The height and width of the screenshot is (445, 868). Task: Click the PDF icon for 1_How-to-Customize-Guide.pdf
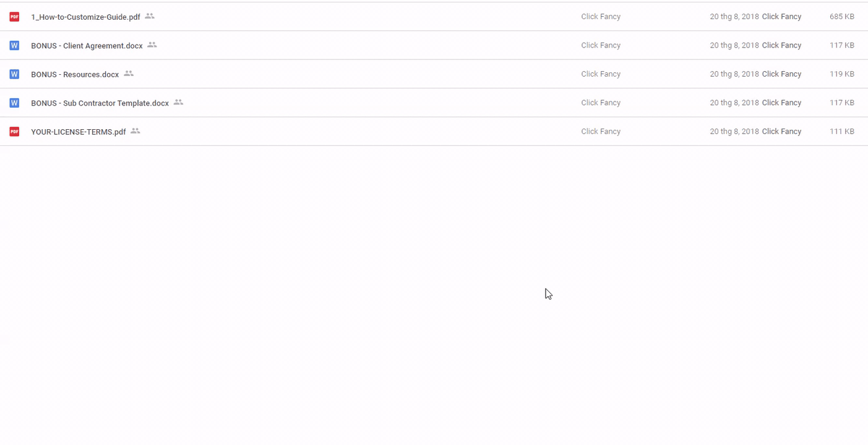[14, 17]
